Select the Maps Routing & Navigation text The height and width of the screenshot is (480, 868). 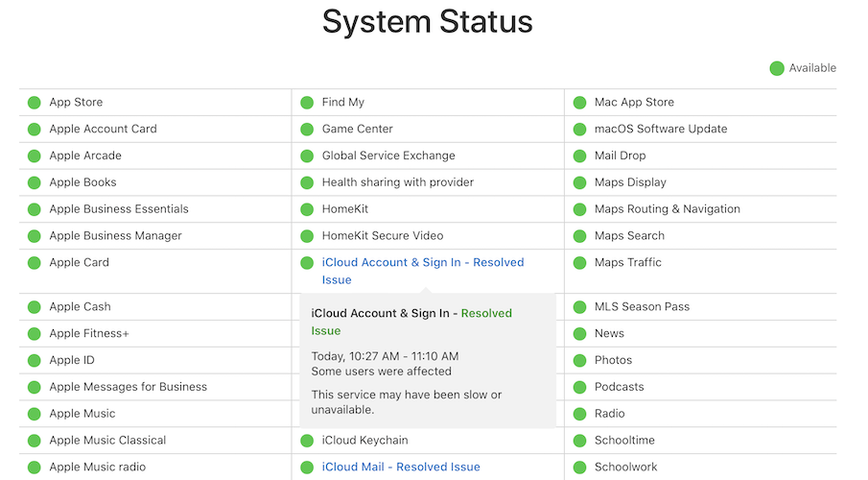[667, 208]
